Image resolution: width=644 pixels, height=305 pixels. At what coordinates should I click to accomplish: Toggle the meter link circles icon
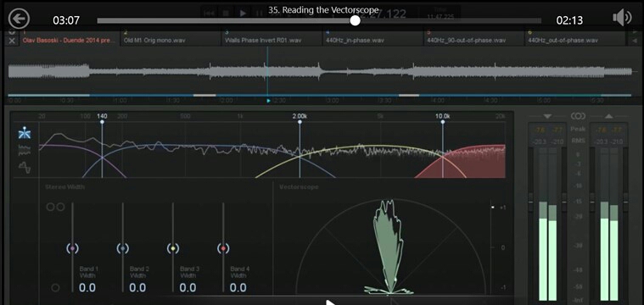click(578, 116)
